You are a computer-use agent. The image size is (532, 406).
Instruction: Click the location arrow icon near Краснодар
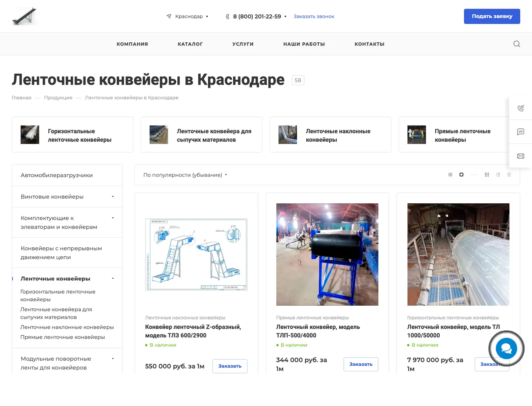(x=169, y=16)
